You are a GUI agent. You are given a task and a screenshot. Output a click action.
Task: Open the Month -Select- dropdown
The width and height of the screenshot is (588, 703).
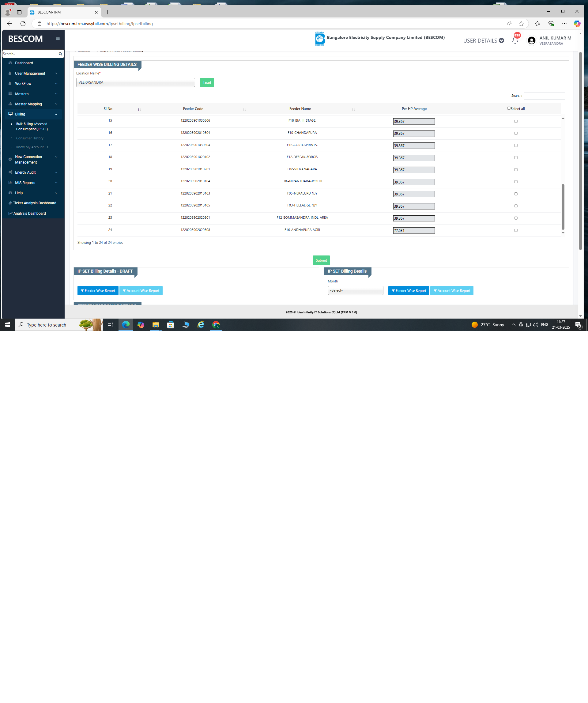click(356, 290)
